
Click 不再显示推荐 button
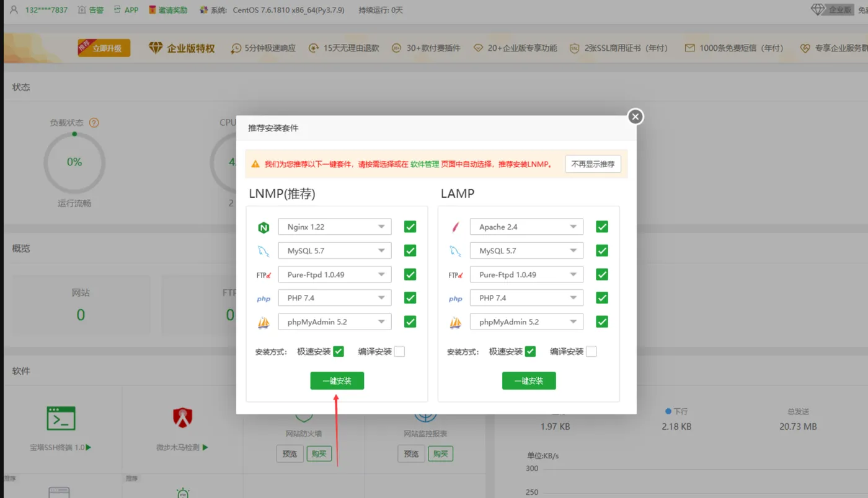pos(593,164)
